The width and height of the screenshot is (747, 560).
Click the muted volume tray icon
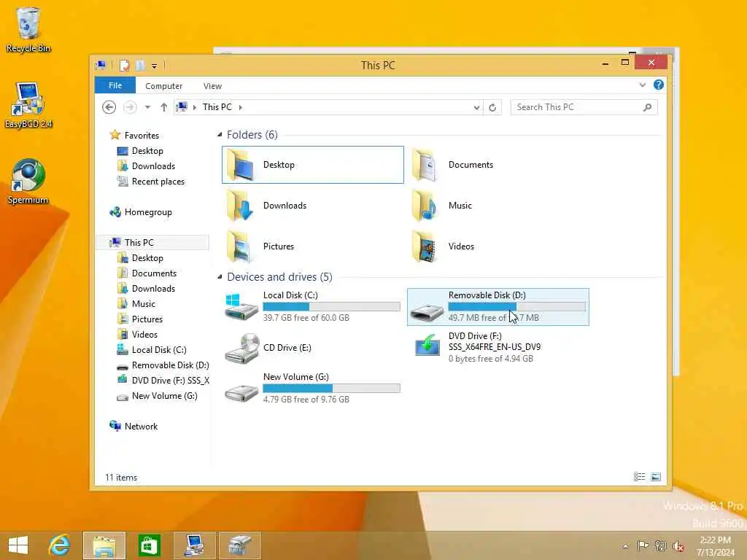tap(678, 545)
